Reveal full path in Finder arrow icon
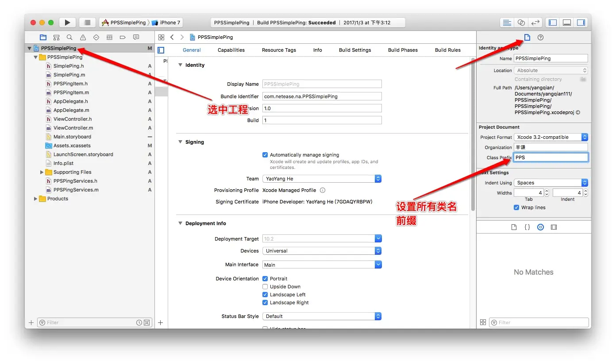Image resolution: width=616 pixels, height=364 pixels. click(x=578, y=112)
